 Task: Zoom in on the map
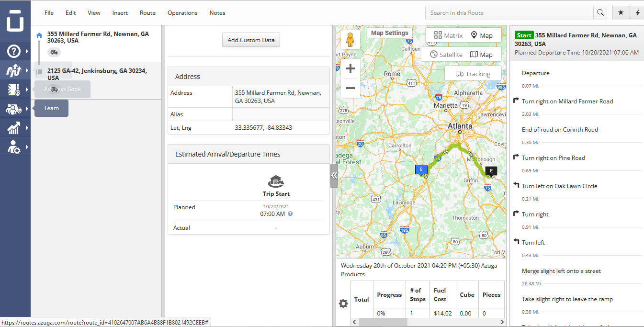pyautogui.click(x=350, y=68)
